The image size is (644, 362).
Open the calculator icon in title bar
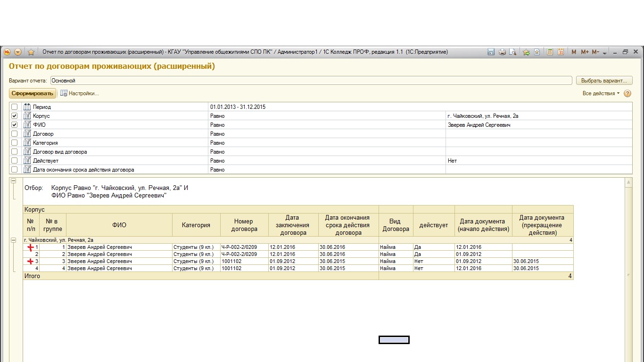tap(550, 52)
